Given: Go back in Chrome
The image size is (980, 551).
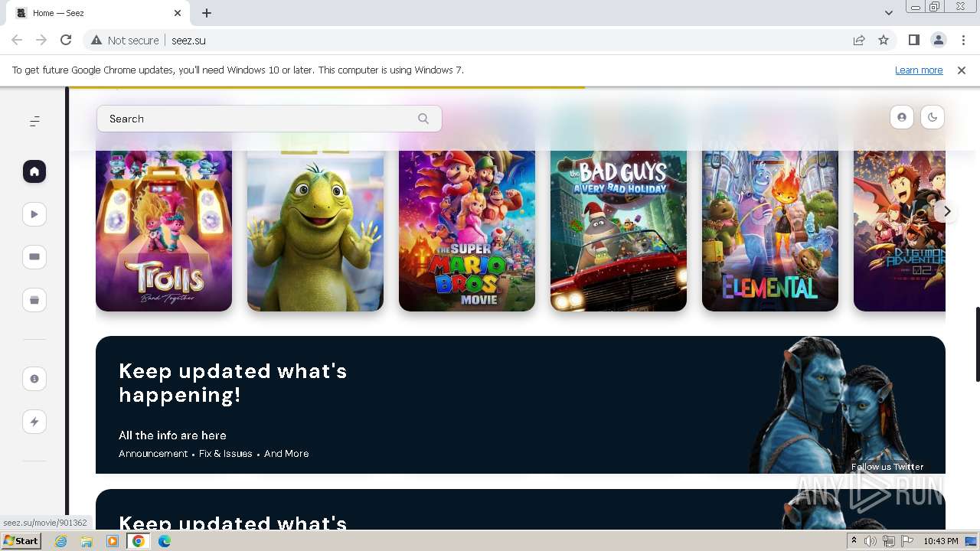Looking at the screenshot, I should pyautogui.click(x=17, y=41).
